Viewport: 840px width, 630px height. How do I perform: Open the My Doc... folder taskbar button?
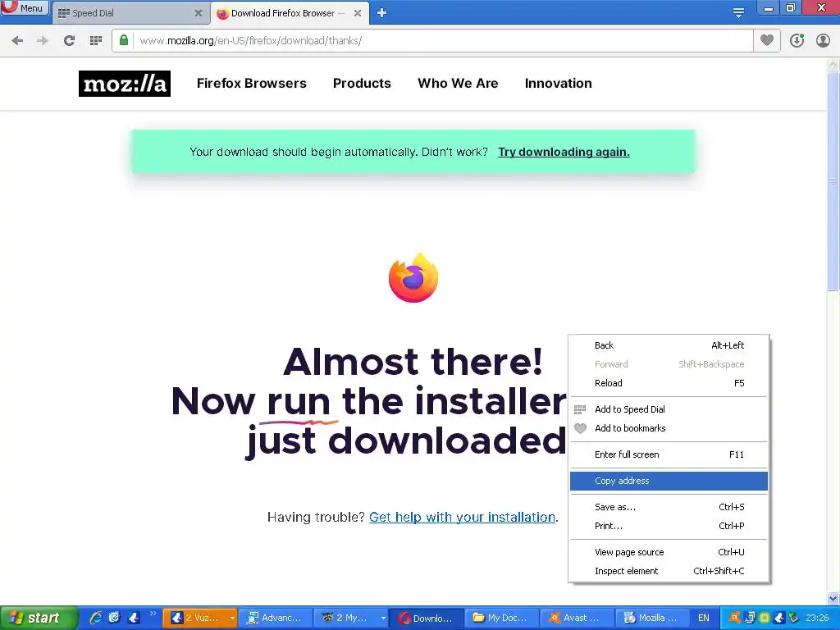pyautogui.click(x=501, y=618)
